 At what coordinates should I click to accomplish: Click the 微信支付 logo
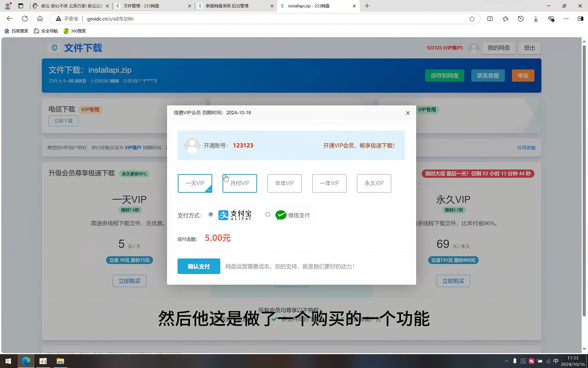tap(292, 215)
